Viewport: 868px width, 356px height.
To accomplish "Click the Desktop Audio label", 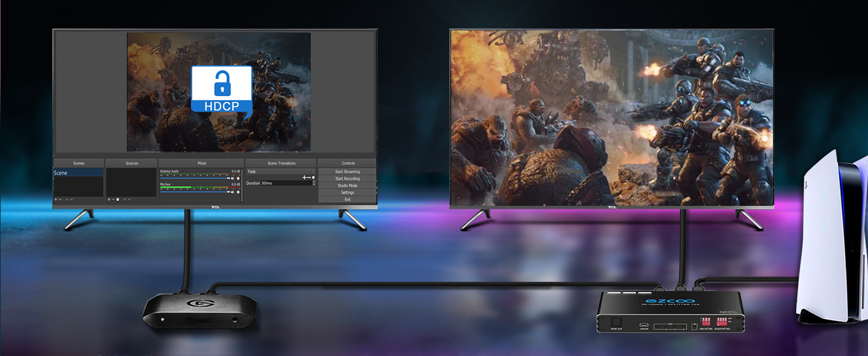I will coord(170,171).
